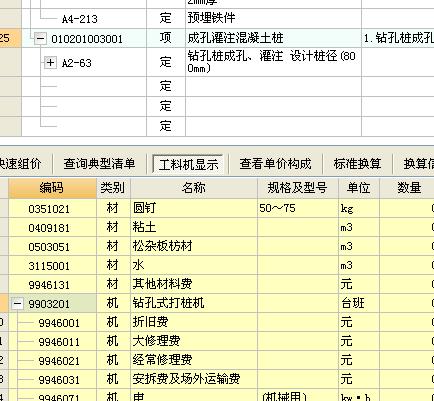Select the 台班 unit cell
Image resolution: width=434 pixels, height=401 pixels.
click(359, 303)
